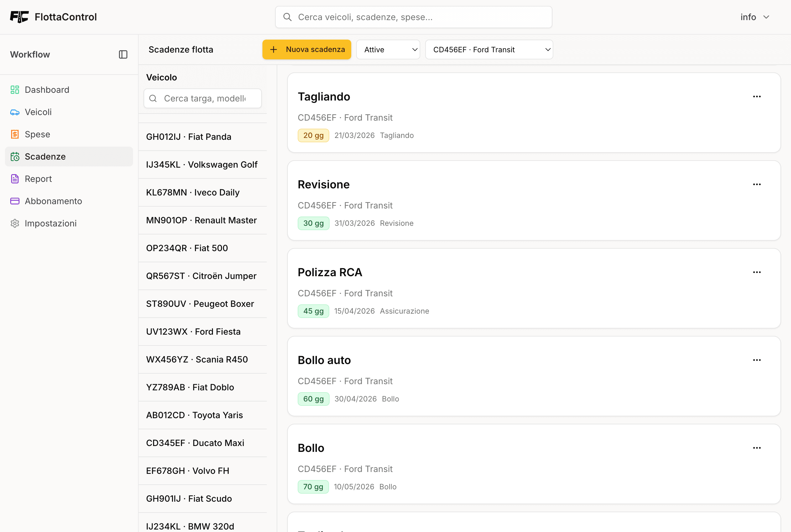The width and height of the screenshot is (791, 532).
Task: Select the Scadenze menu item
Action: [45, 157]
